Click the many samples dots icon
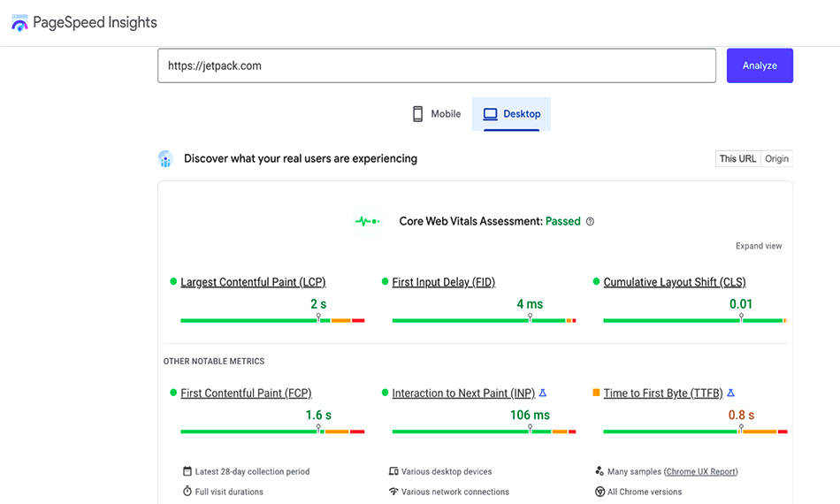 coord(599,471)
